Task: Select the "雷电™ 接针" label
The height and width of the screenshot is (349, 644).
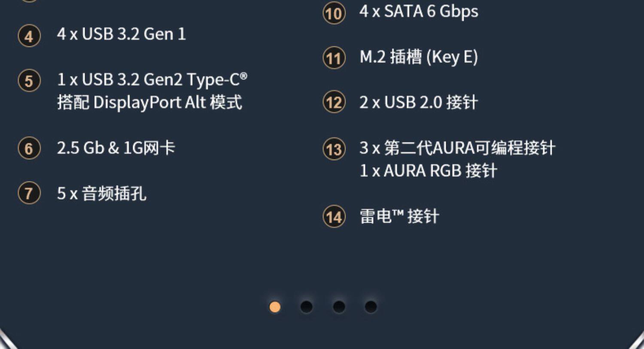Action: (x=399, y=216)
